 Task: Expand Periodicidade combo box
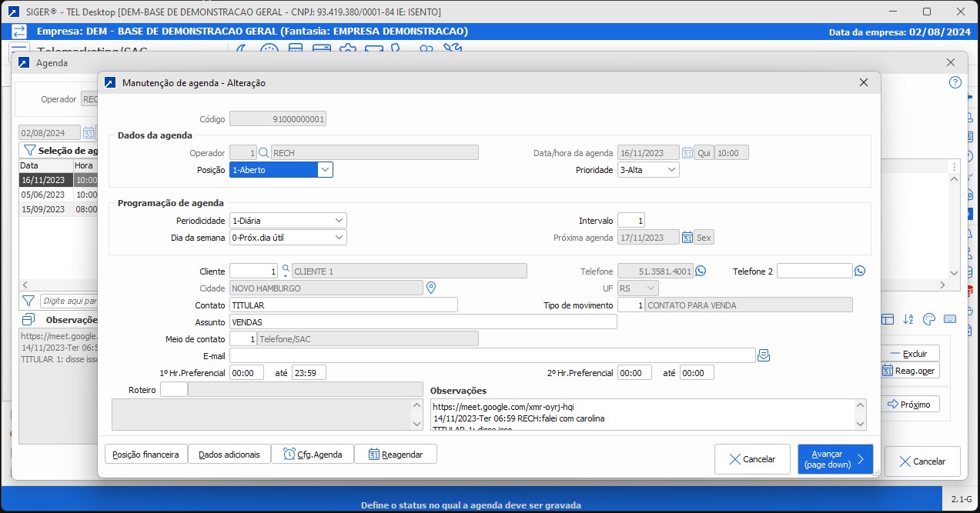(339, 221)
